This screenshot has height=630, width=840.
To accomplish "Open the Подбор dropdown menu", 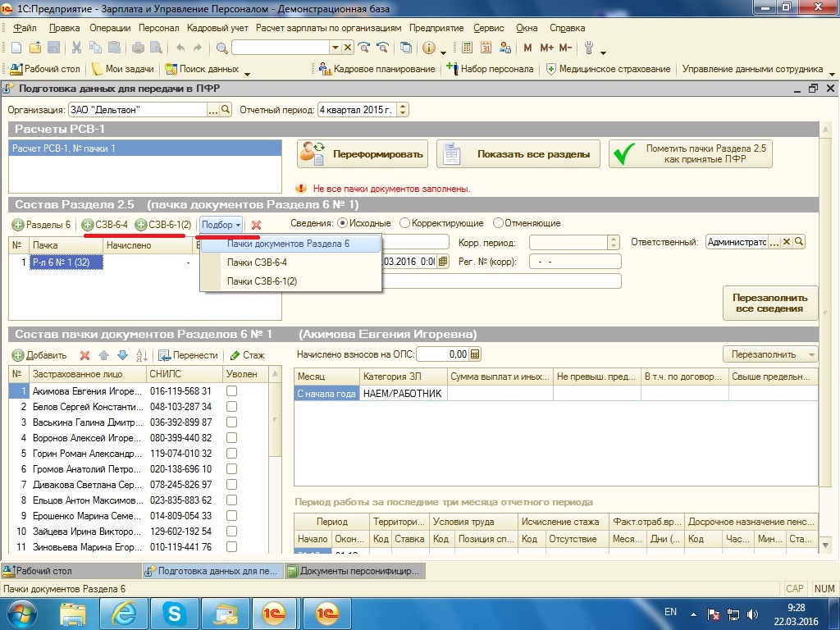I will [221, 225].
